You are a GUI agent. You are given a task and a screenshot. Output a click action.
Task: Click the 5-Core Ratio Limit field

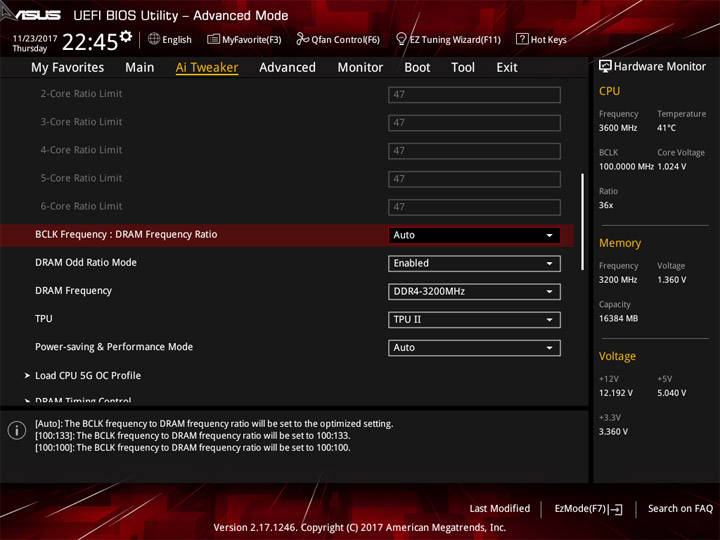click(474, 179)
